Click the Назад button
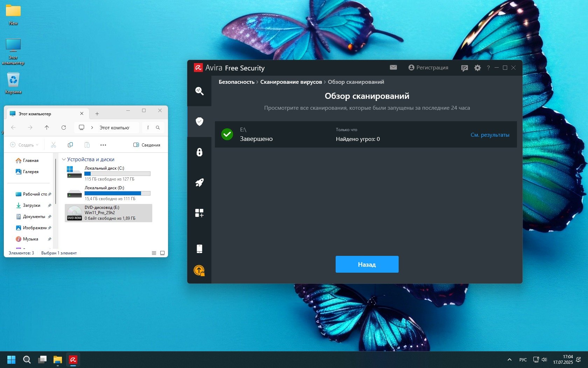Image resolution: width=588 pixels, height=368 pixels. tap(367, 264)
